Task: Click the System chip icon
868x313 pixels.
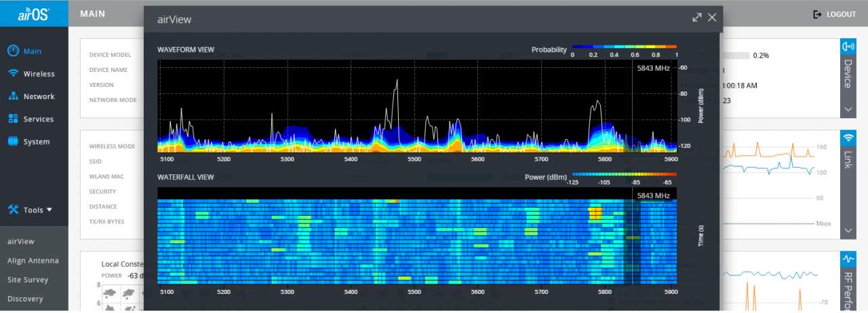Action: 13,142
